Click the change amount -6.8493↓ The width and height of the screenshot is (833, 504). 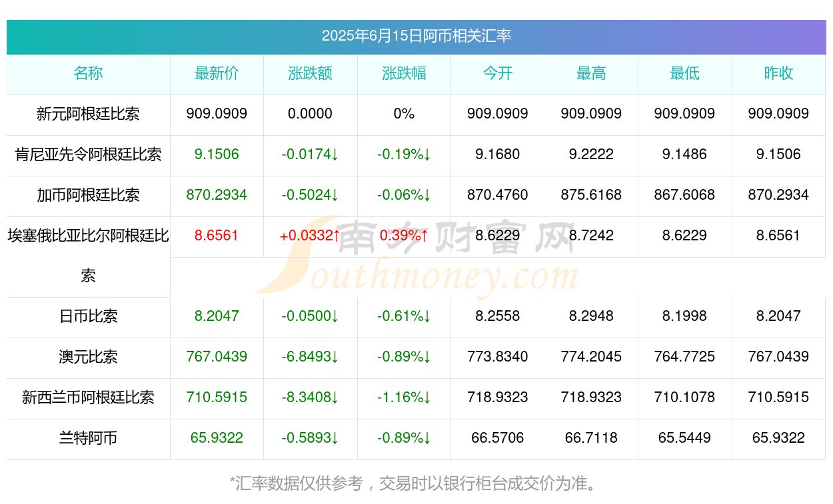[x=311, y=357]
